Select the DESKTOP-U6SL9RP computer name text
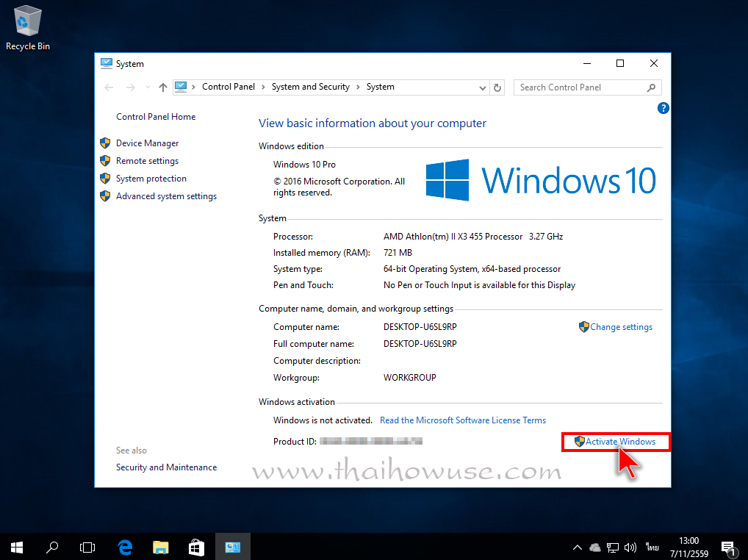 [x=420, y=327]
